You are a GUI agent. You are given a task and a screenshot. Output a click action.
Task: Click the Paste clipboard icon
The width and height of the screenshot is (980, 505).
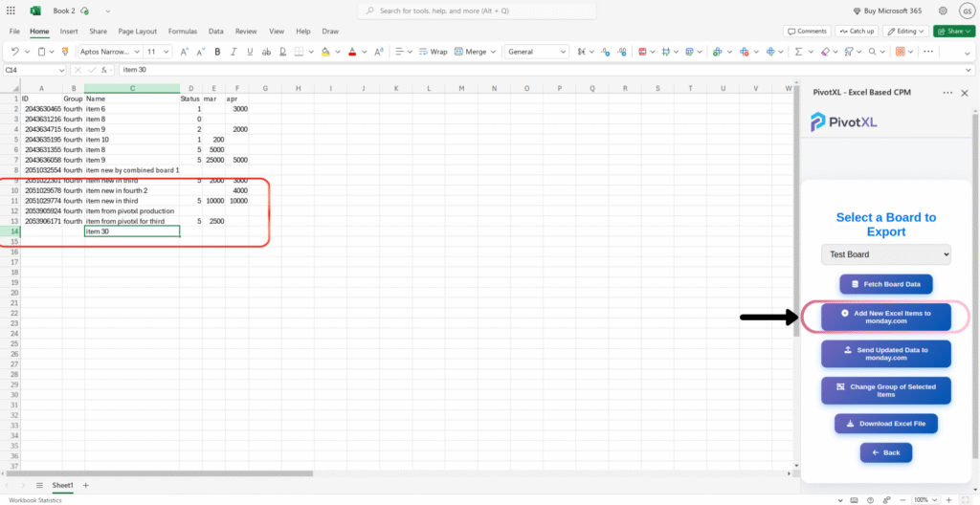pos(41,52)
